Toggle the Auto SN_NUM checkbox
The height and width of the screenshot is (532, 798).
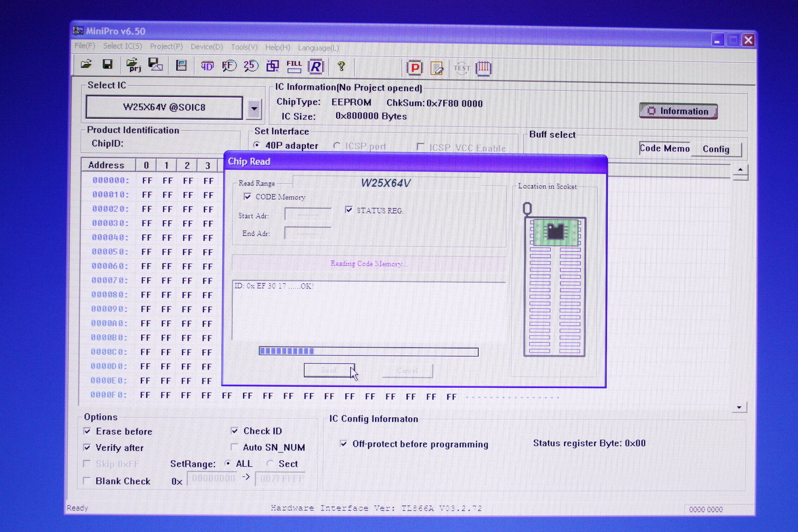coord(234,447)
